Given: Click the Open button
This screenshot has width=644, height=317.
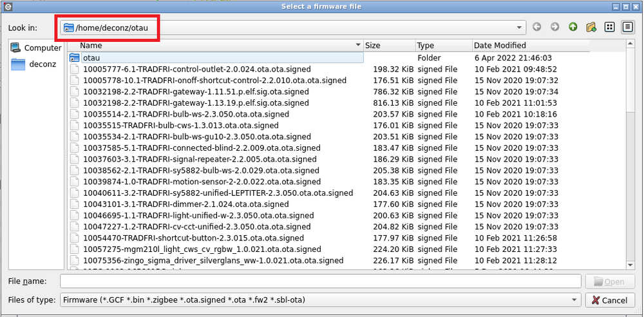Looking at the screenshot, I should pyautogui.click(x=609, y=282).
